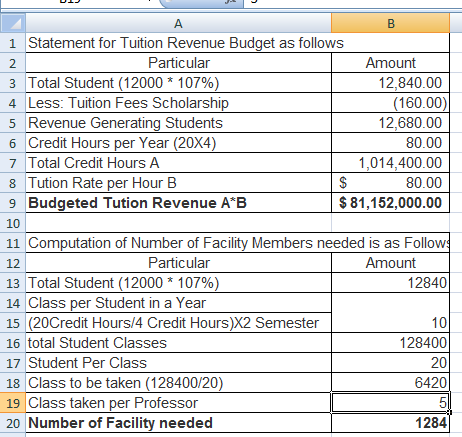The width and height of the screenshot is (462, 437).
Task: Click the empty row 10 header
Action: click(x=13, y=223)
